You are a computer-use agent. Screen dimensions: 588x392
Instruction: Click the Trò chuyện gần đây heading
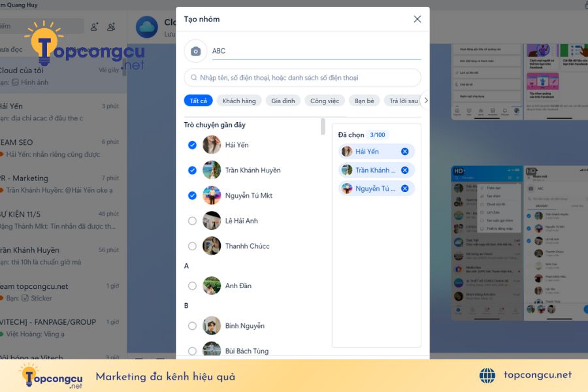click(214, 125)
